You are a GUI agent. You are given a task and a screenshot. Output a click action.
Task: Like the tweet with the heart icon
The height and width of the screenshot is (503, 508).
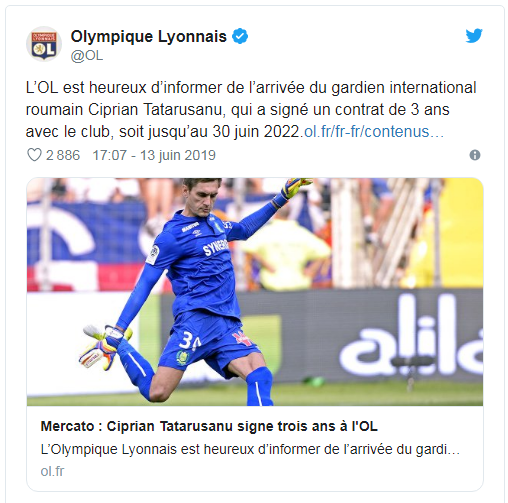tap(34, 155)
